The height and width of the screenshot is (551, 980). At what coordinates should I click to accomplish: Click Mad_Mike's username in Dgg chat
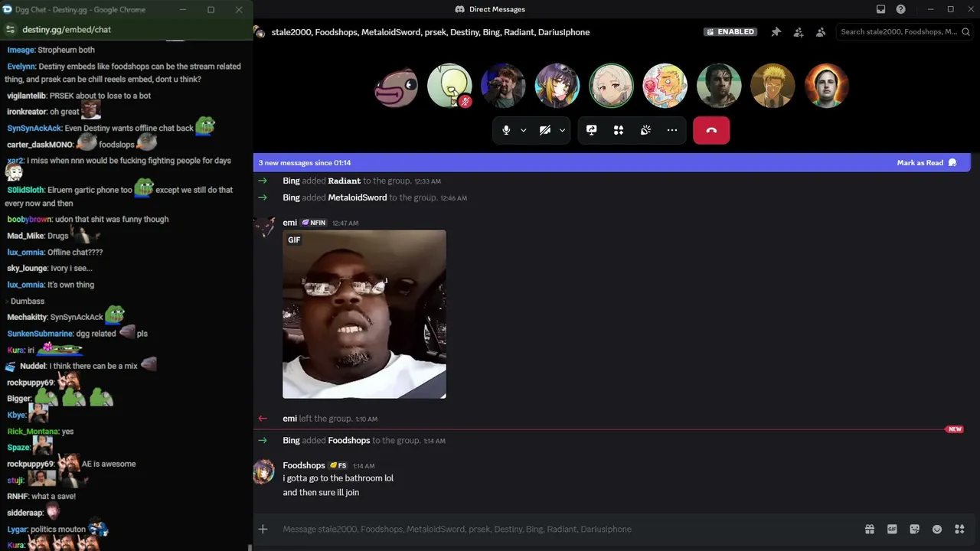point(25,236)
